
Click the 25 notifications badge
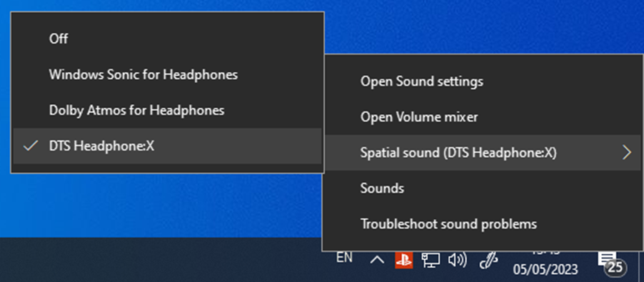pyautogui.click(x=615, y=268)
